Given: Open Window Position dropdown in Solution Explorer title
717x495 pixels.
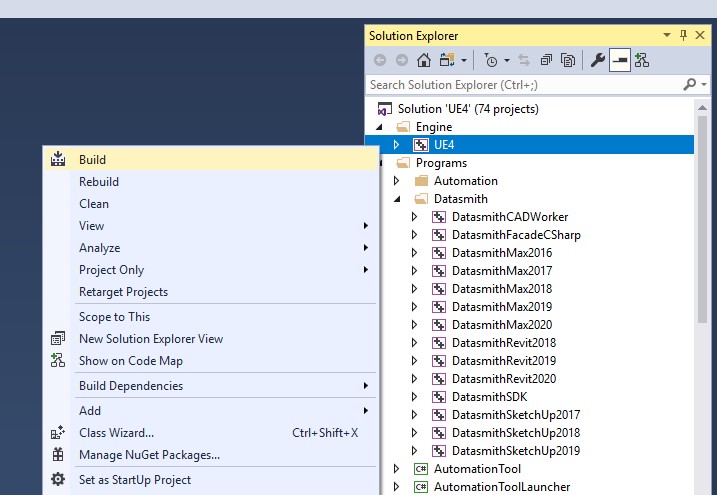Looking at the screenshot, I should click(x=667, y=35).
